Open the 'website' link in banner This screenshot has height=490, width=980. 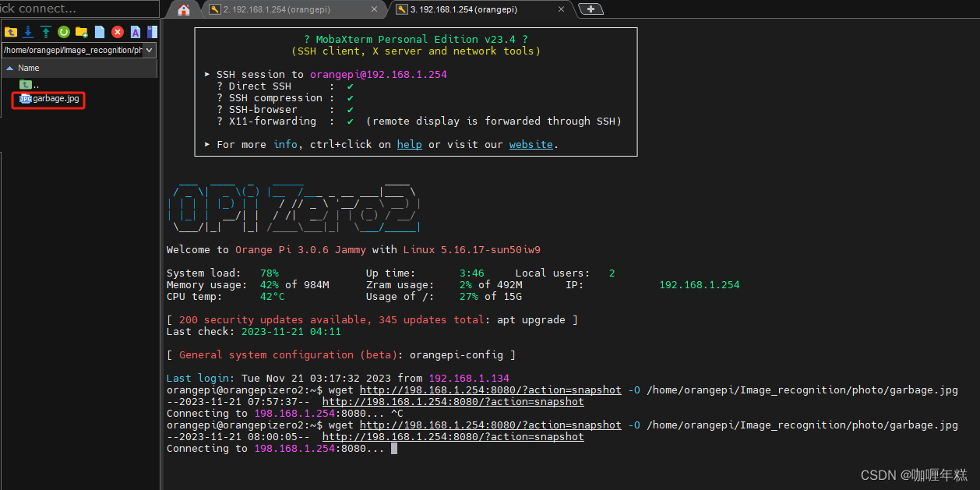(x=531, y=144)
